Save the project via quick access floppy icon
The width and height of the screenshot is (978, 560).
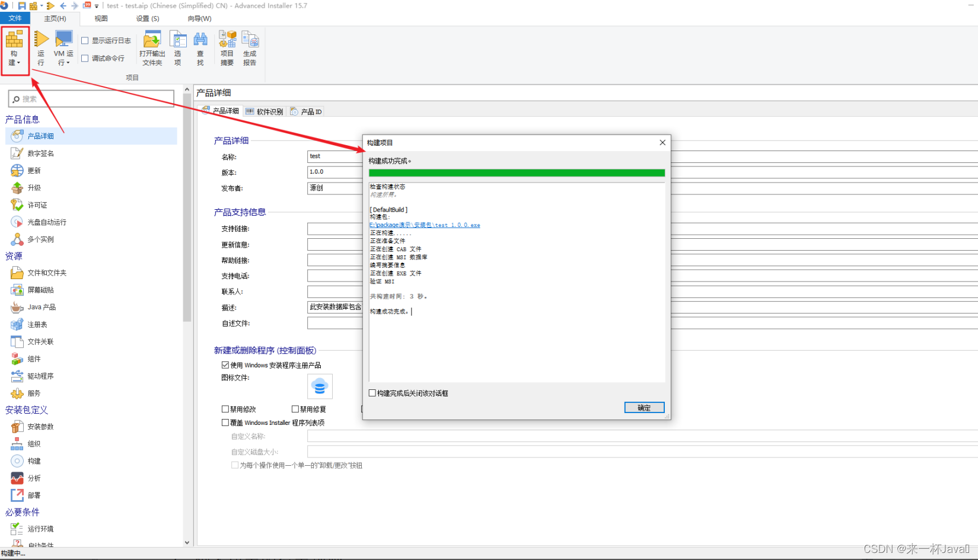pos(22,6)
